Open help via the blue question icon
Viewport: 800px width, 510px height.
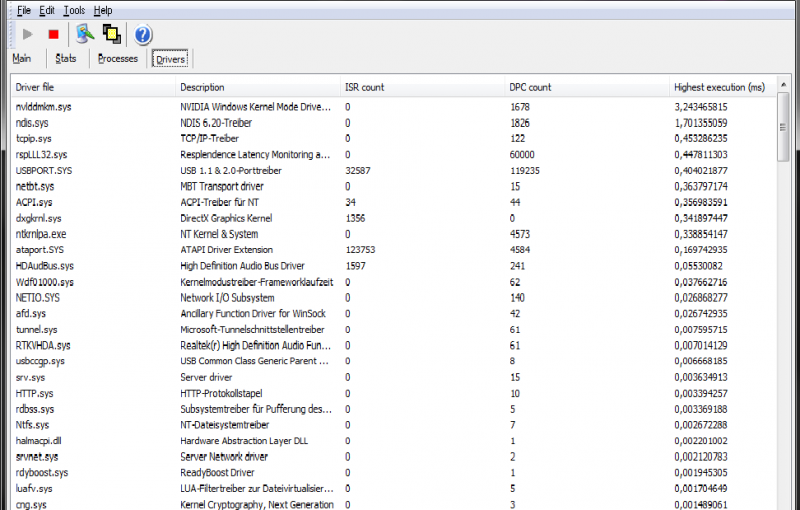pyautogui.click(x=143, y=35)
